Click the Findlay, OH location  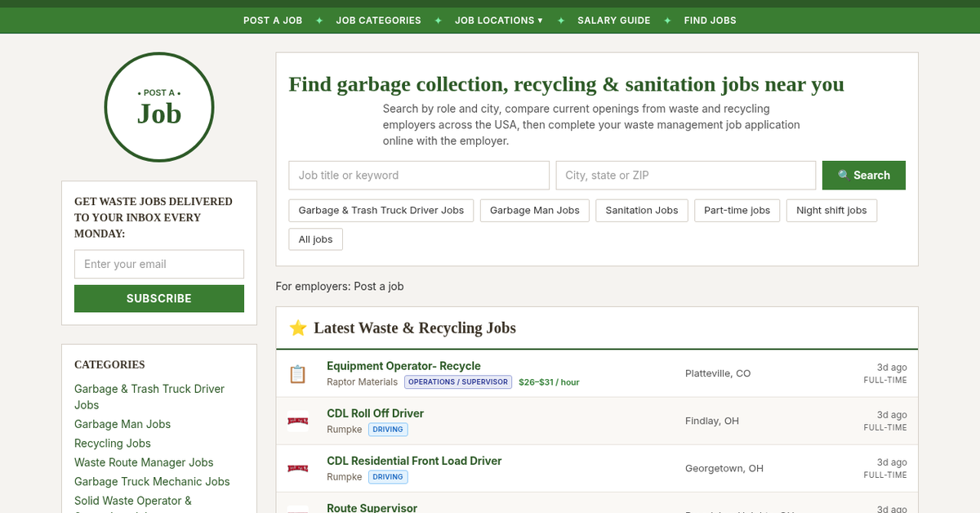pos(712,421)
